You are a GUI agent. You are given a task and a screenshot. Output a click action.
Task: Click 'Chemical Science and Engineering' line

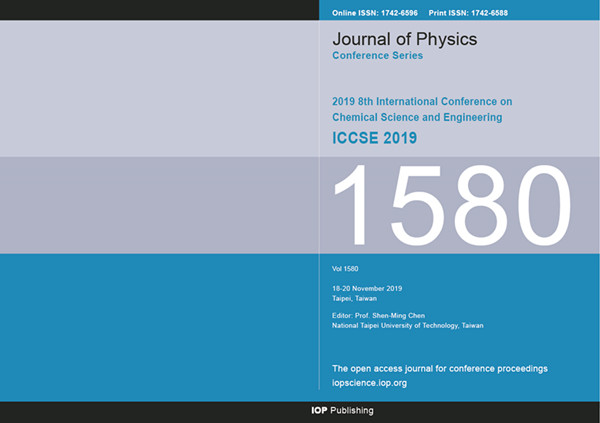[x=417, y=117]
